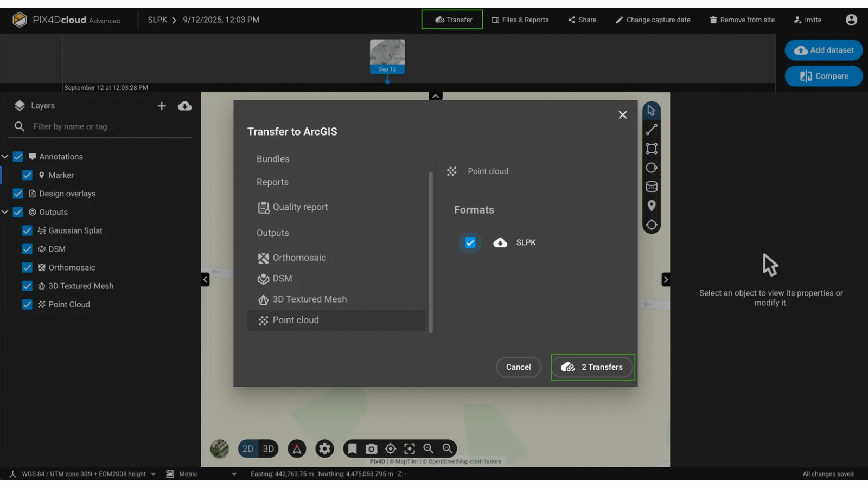The width and height of the screenshot is (868, 488).
Task: Add a new layer with plus icon
Action: click(x=162, y=106)
